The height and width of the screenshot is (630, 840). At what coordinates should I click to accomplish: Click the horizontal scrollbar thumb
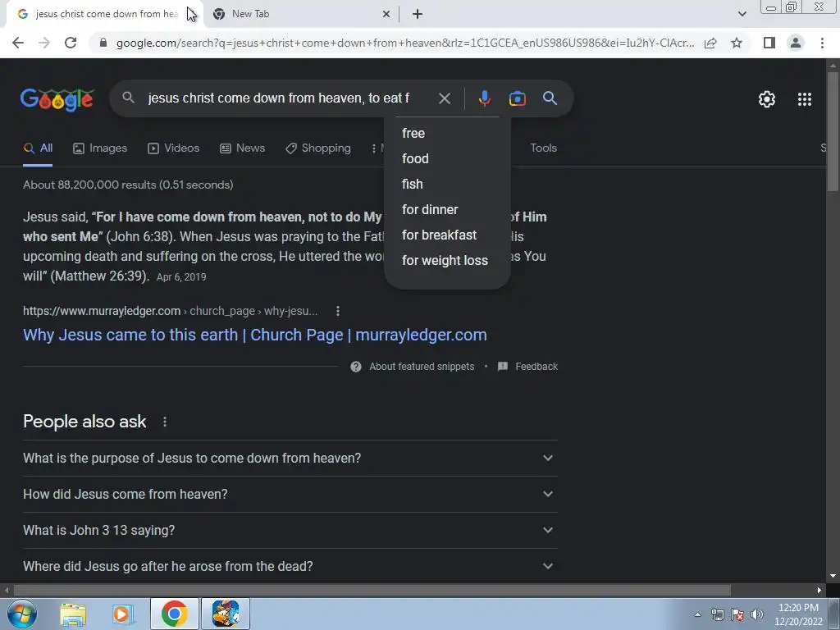(x=372, y=591)
